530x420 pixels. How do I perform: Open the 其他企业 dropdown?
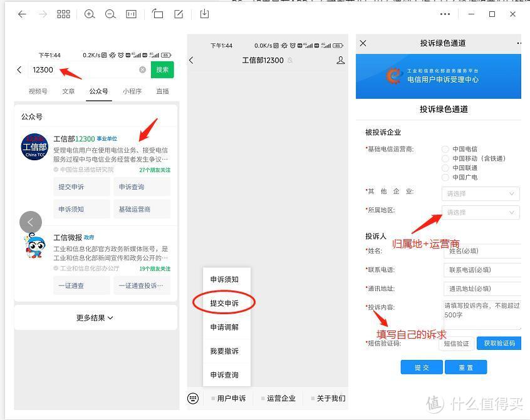481,193
